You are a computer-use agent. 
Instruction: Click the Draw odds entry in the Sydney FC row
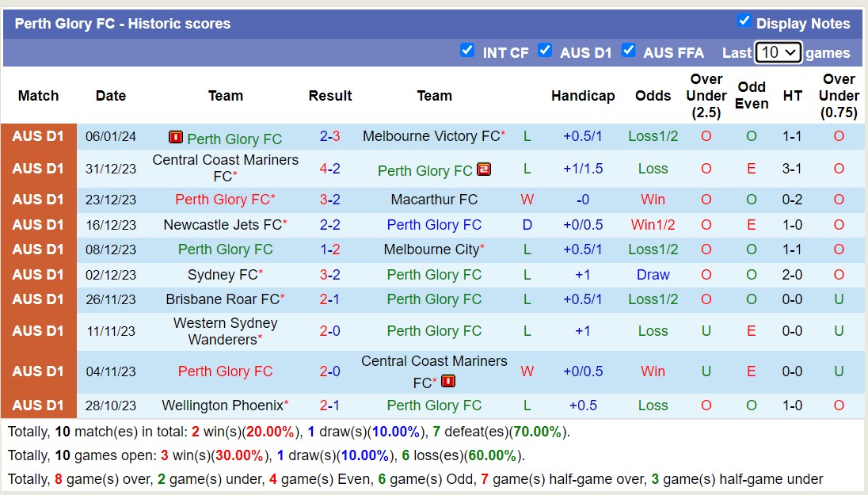tap(653, 274)
